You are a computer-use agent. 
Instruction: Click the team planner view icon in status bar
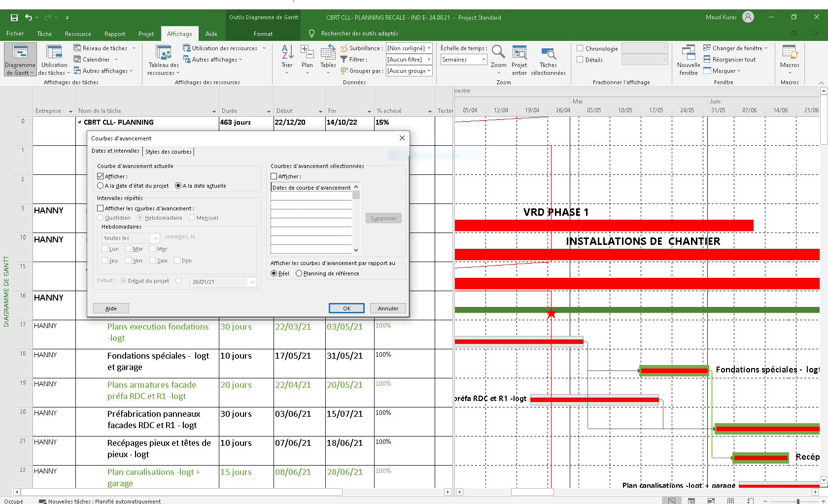(711, 501)
